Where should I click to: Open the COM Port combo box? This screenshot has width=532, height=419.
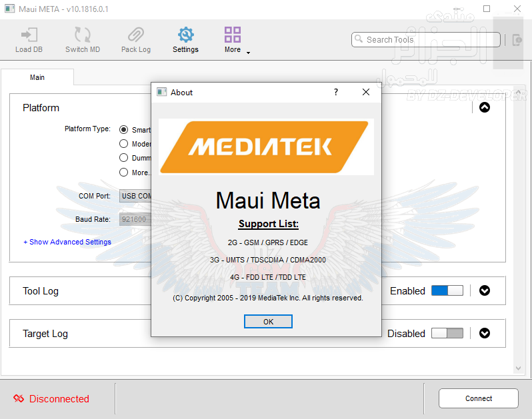pos(135,196)
